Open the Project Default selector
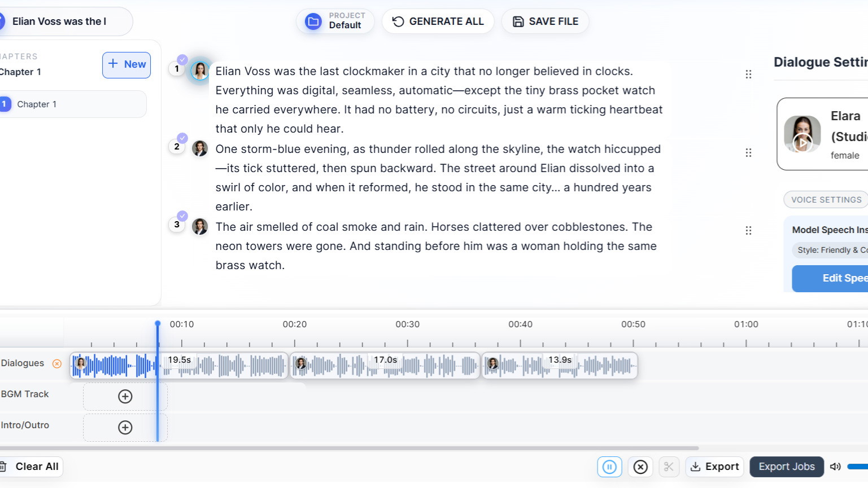The width and height of the screenshot is (868, 488). [335, 21]
